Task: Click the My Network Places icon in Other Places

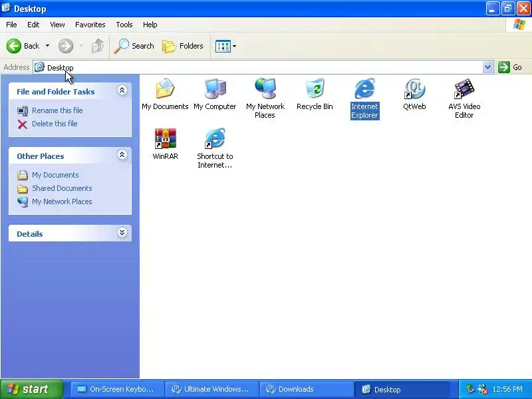Action: pos(23,202)
